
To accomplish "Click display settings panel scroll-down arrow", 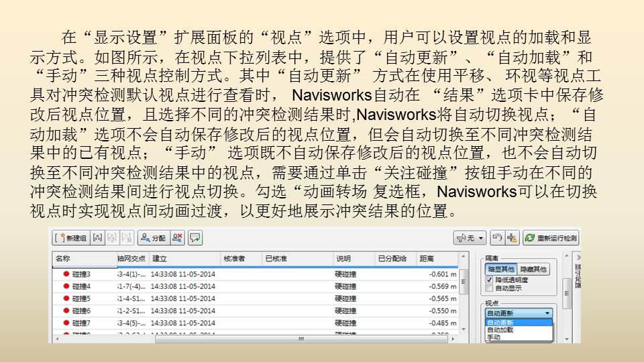I will 566,339.
